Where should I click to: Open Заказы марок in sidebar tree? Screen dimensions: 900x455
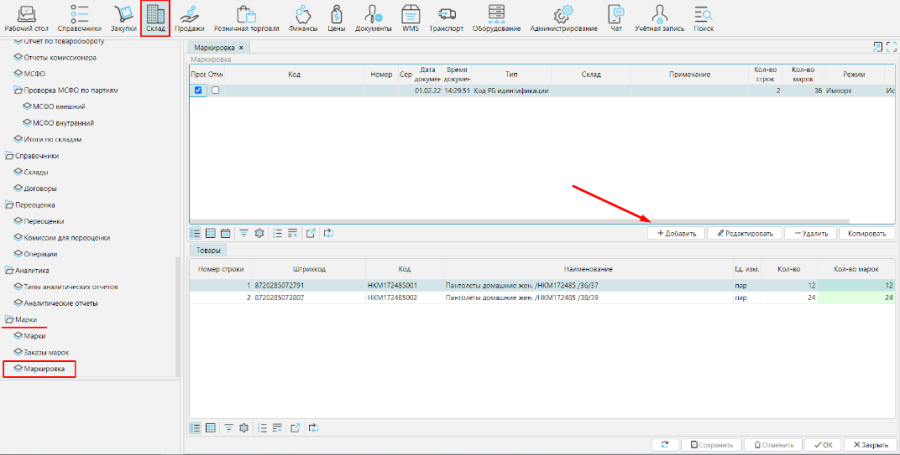pos(45,352)
